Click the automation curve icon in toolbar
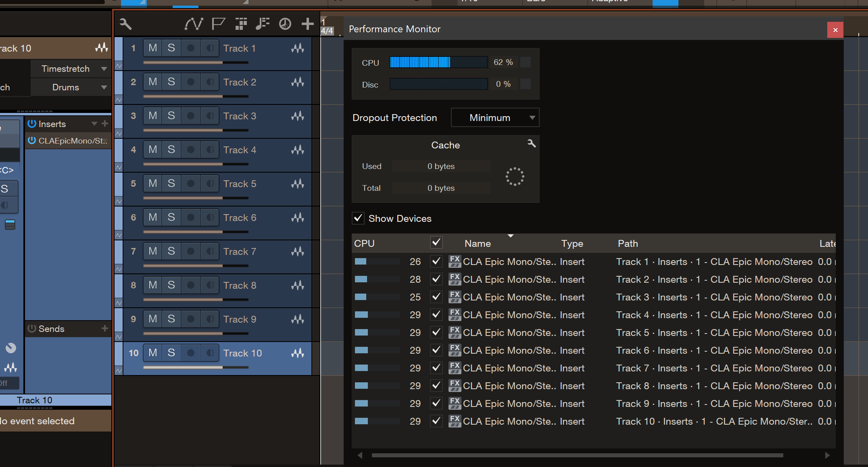The width and height of the screenshot is (868, 467). click(194, 24)
